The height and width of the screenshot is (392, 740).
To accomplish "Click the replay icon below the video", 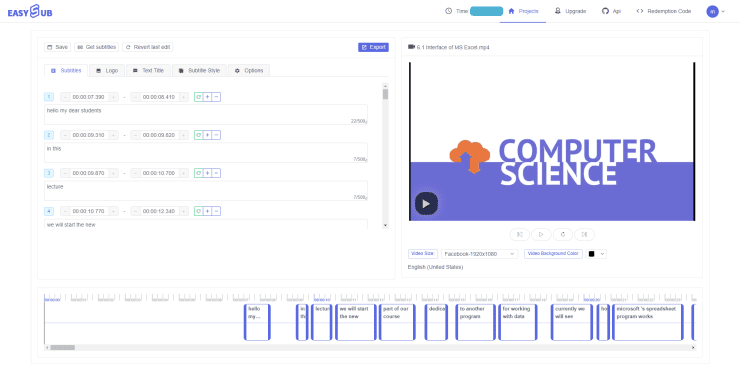I will pyautogui.click(x=563, y=234).
